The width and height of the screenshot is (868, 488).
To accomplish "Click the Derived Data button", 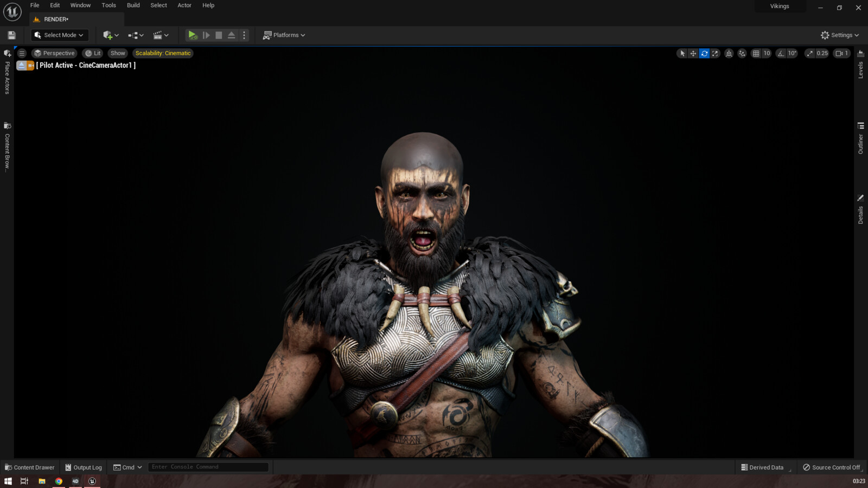I will pyautogui.click(x=762, y=467).
